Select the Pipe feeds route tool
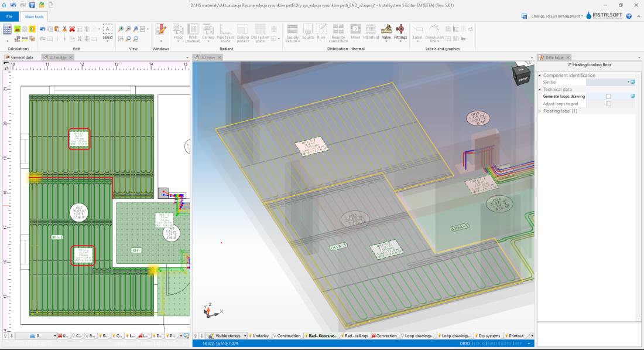Screen dimensions: 644x350 tap(225, 33)
